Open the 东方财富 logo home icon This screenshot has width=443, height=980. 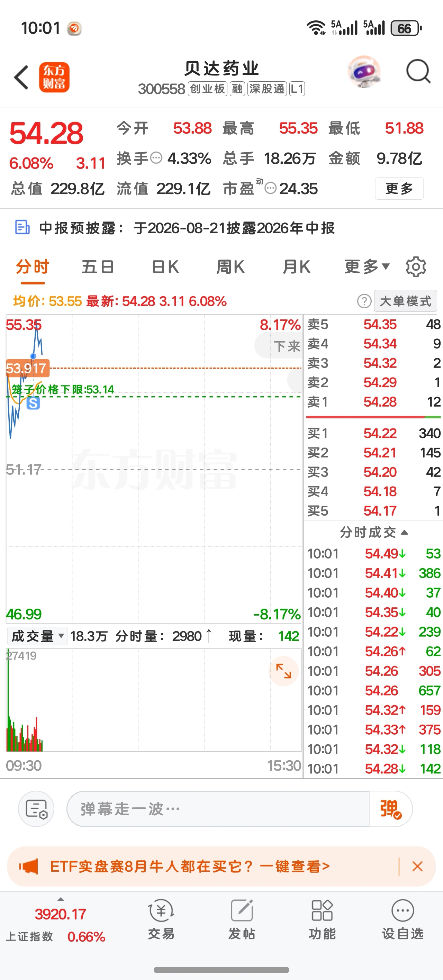pyautogui.click(x=54, y=77)
